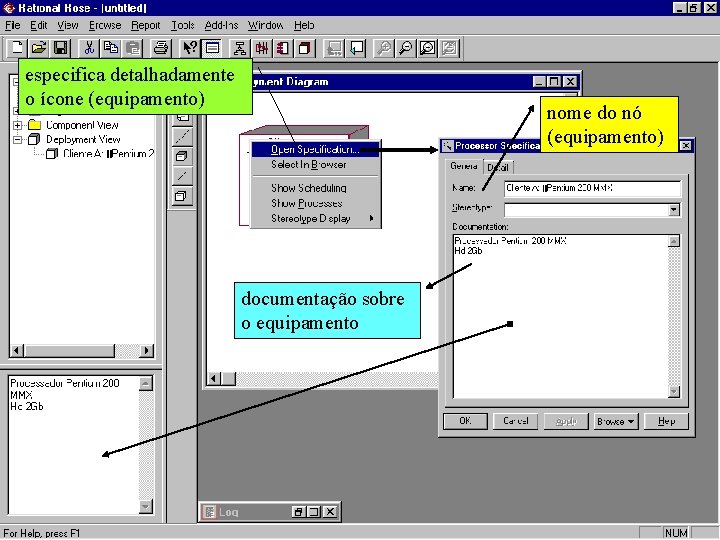Expand the Component View tree node
Viewport: 720px width, 540px height.
point(17,125)
